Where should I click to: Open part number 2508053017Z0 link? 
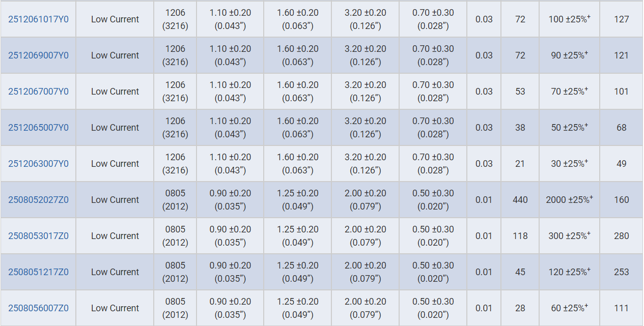(x=38, y=236)
